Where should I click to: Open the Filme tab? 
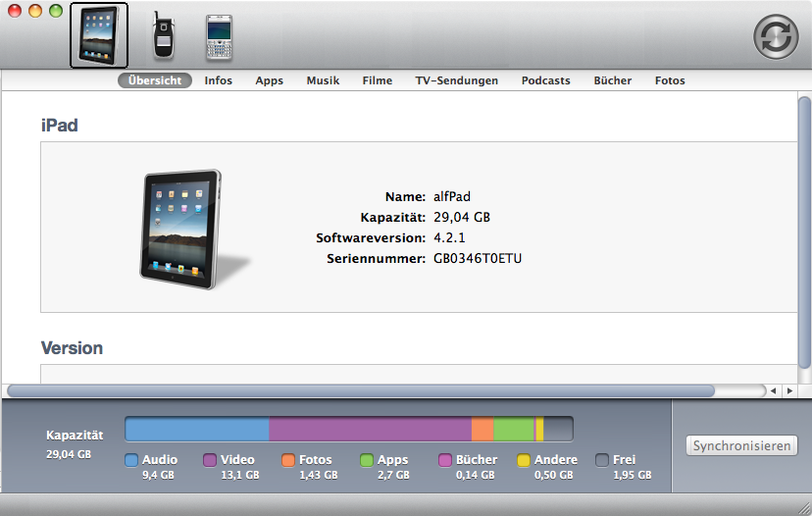[377, 80]
